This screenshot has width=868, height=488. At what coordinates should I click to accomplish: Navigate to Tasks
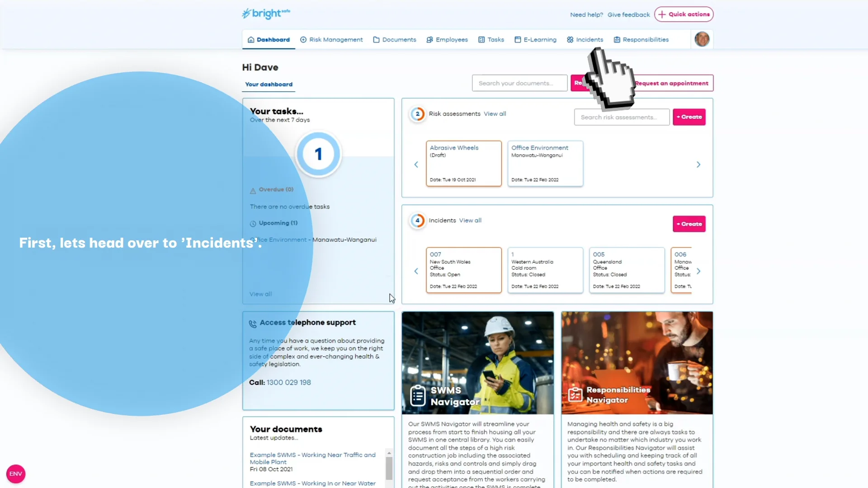(491, 40)
